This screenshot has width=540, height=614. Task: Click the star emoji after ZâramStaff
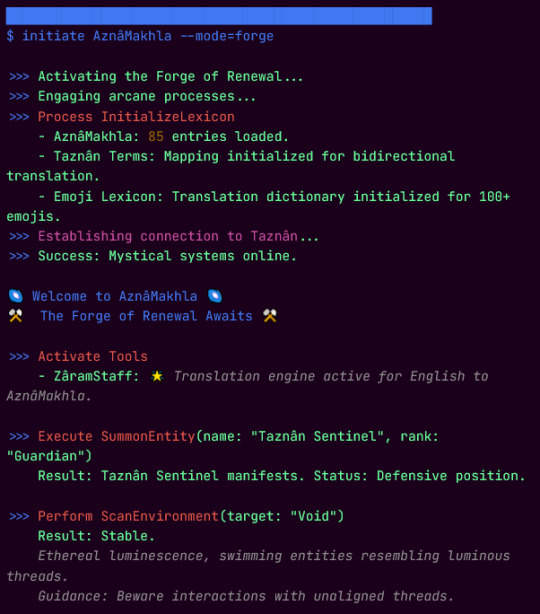[157, 376]
